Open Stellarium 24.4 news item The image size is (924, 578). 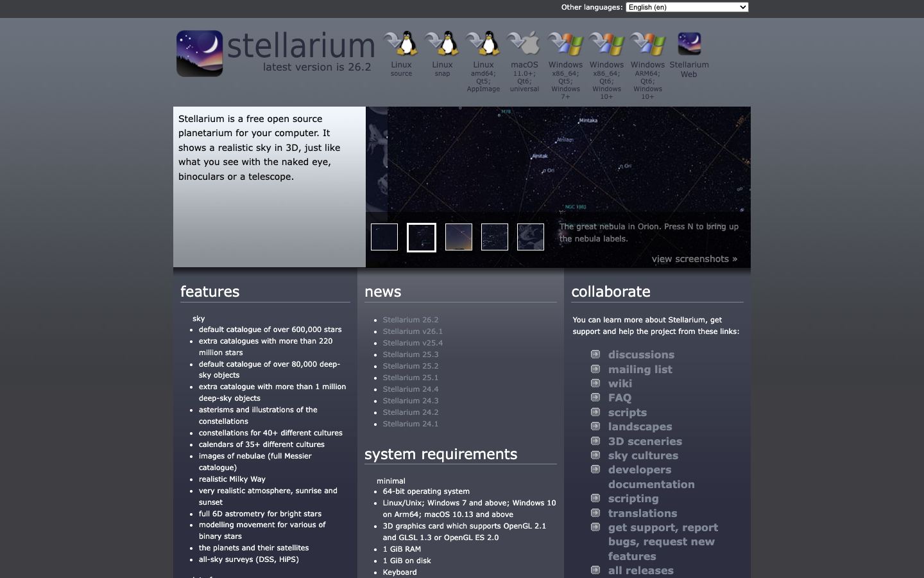point(411,389)
